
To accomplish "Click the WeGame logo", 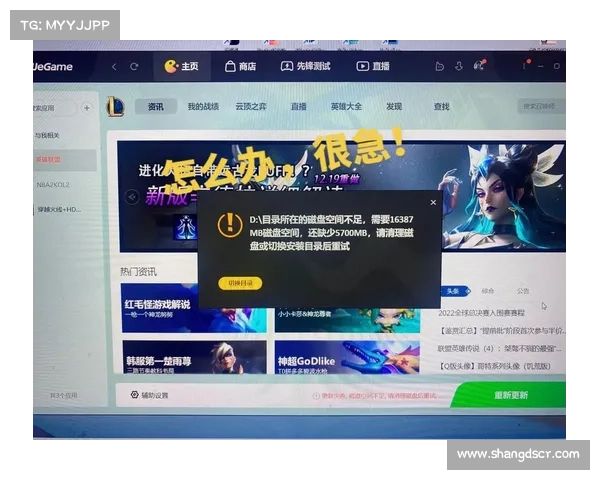I will pyautogui.click(x=53, y=67).
